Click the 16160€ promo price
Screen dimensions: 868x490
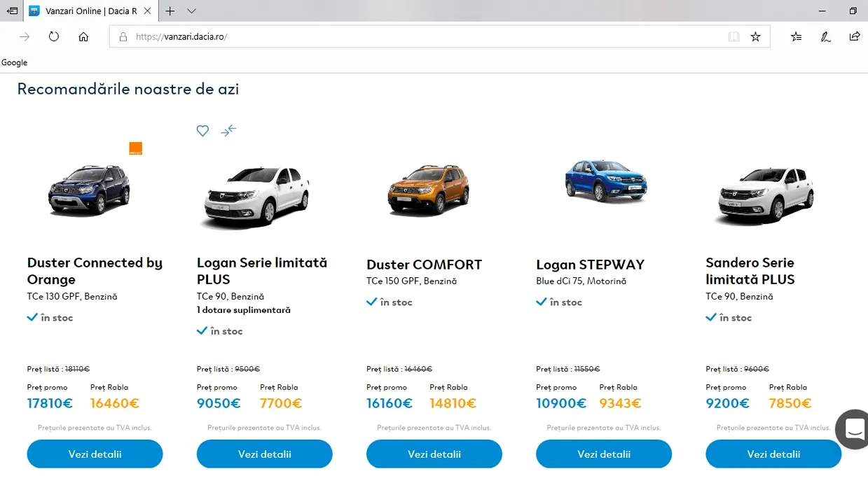(x=390, y=403)
